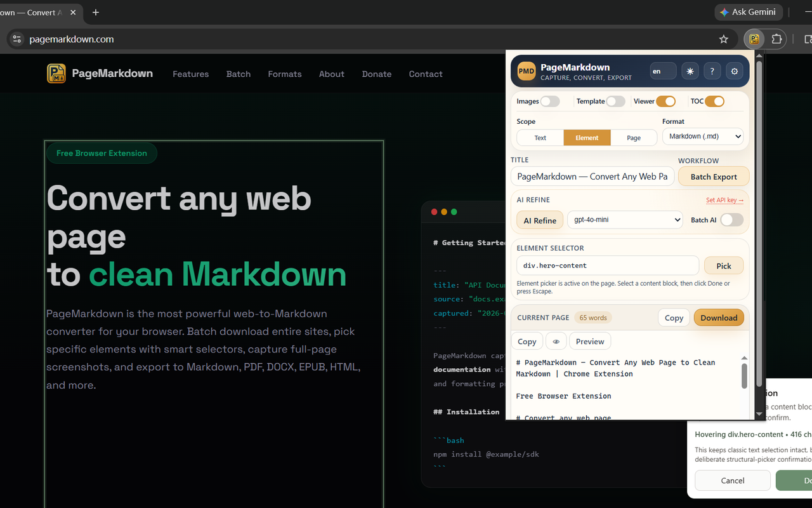Open a new browser tab
This screenshot has width=812, height=508.
(96, 12)
